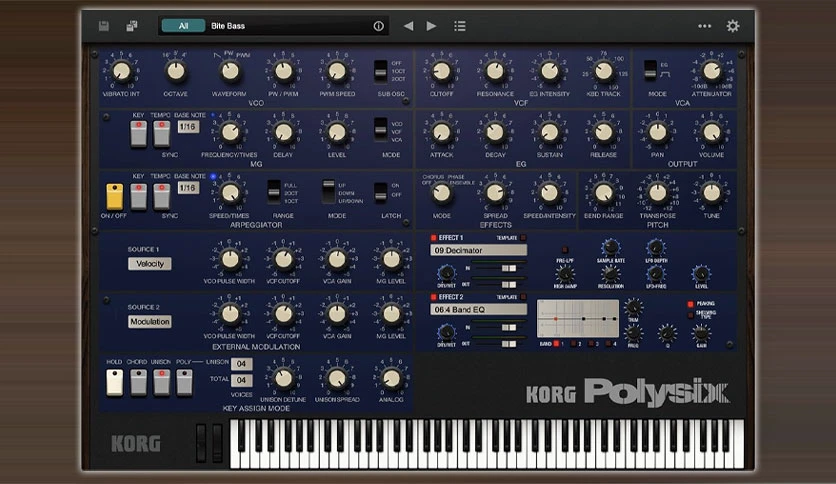Click the VCO Vibrato Int knob
Image resolution: width=836 pixels, height=484 pixels.
[122, 71]
